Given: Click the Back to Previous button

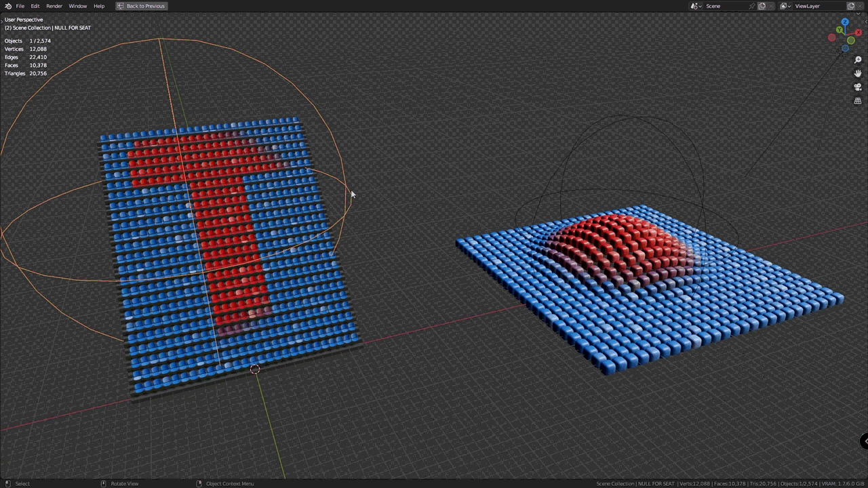Looking at the screenshot, I should 140,6.
